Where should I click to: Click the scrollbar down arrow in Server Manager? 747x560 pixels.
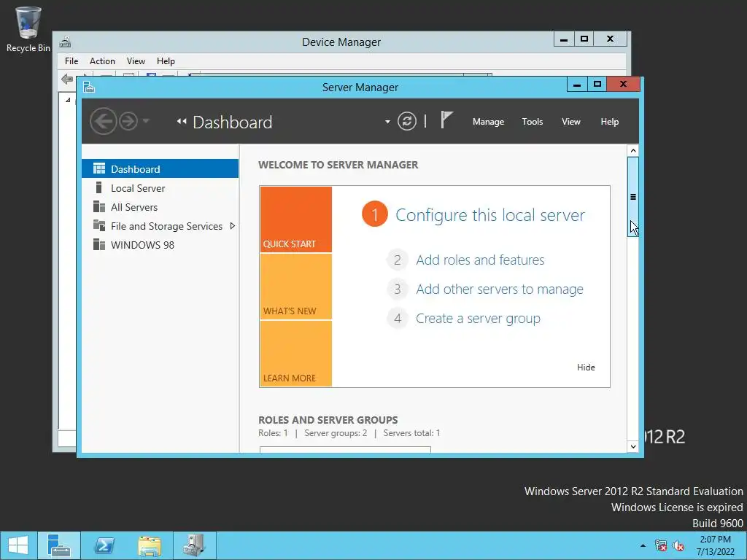[x=633, y=447]
